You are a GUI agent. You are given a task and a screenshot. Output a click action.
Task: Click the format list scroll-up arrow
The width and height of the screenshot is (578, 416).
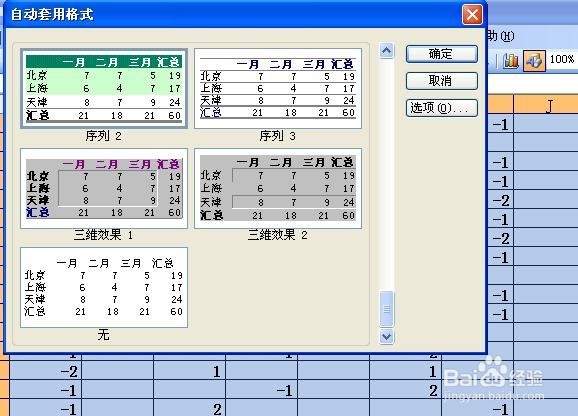[386, 51]
